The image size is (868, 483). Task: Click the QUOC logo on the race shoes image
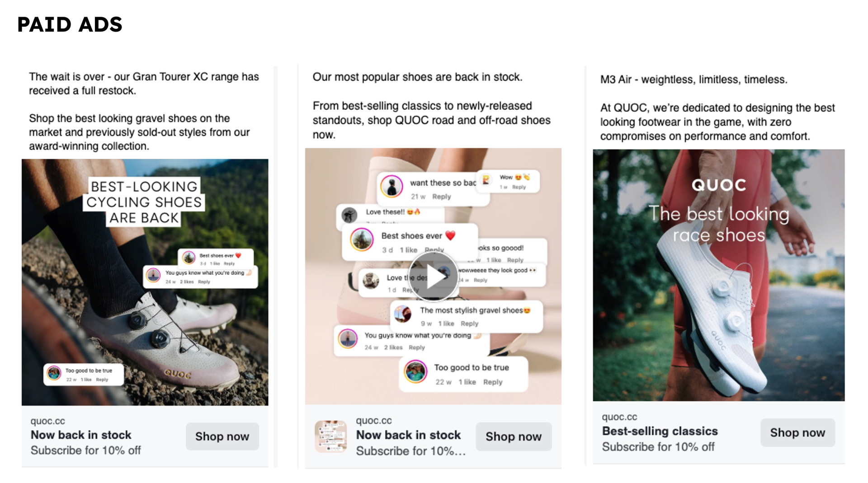719,185
